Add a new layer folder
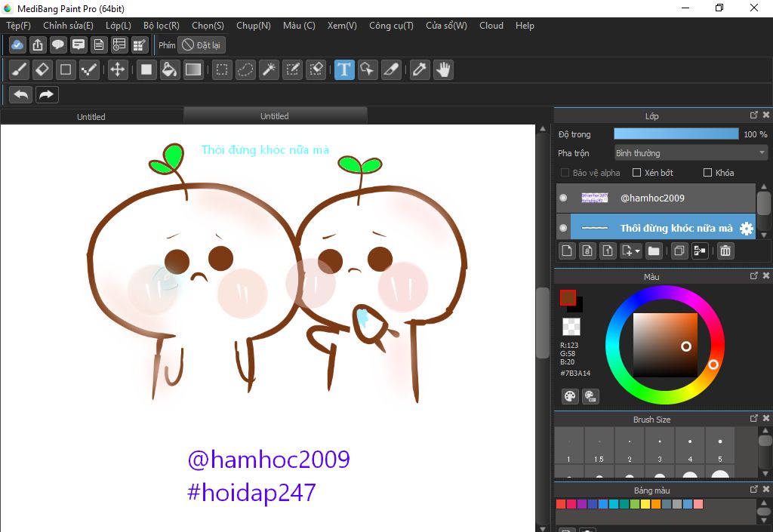 coord(654,251)
